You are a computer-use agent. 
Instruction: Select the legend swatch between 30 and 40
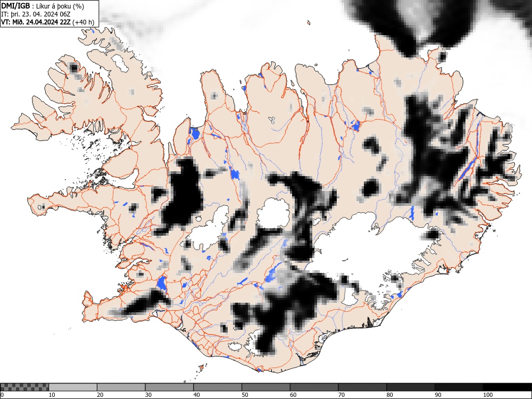[169, 387]
